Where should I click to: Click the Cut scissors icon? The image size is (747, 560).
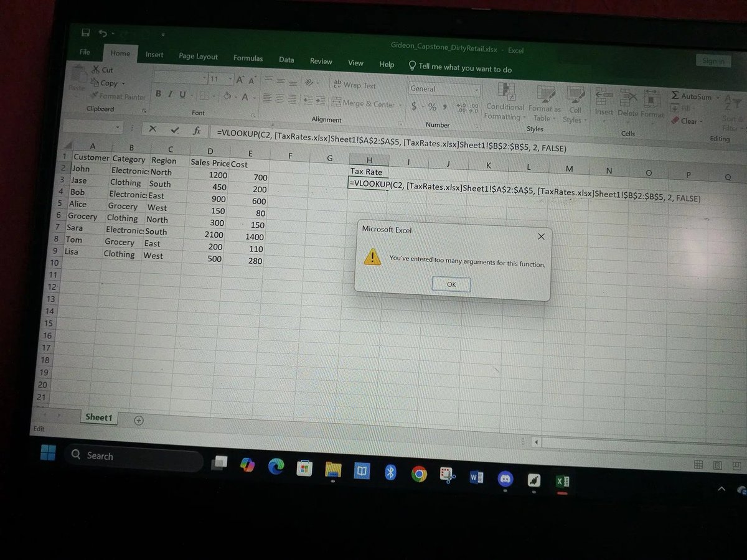[x=96, y=70]
